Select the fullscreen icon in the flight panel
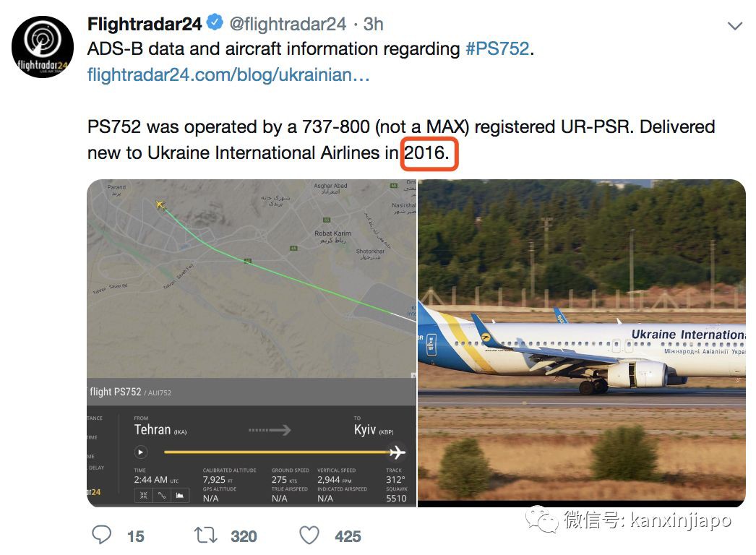Image resolution: width=756 pixels, height=555 pixels. 144,496
